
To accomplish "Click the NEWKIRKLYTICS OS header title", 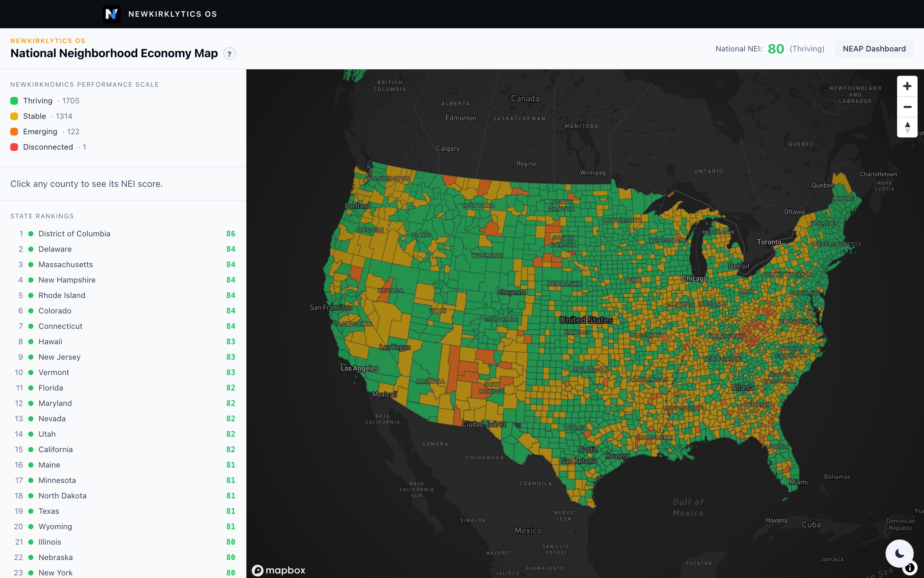I will [173, 14].
